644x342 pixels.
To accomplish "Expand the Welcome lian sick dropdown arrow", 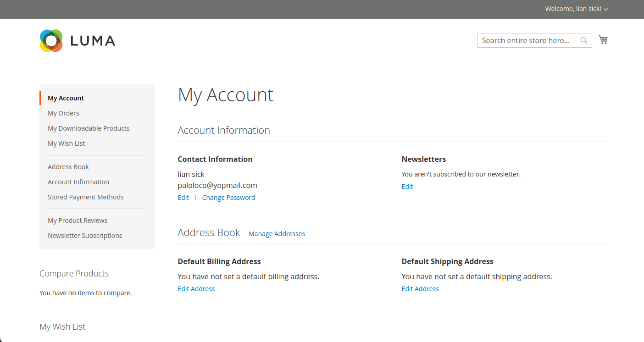I will click(x=606, y=9).
